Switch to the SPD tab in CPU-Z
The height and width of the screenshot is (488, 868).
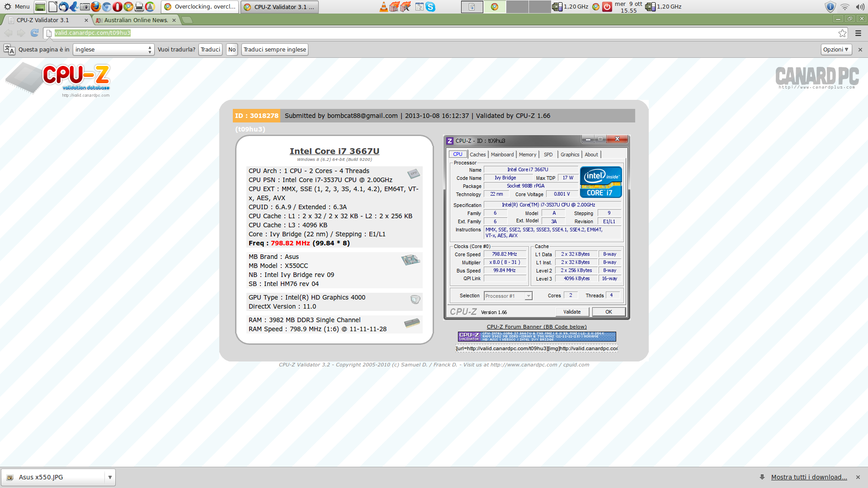[548, 155]
